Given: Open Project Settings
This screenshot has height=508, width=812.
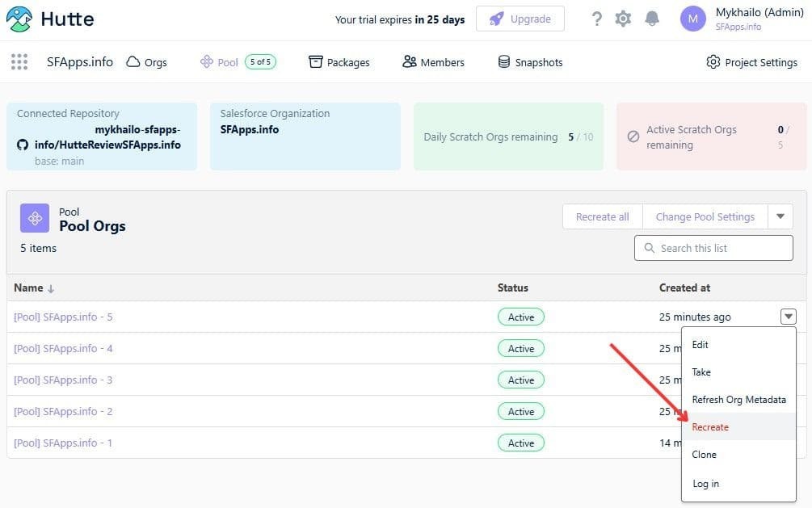Looking at the screenshot, I should [751, 62].
